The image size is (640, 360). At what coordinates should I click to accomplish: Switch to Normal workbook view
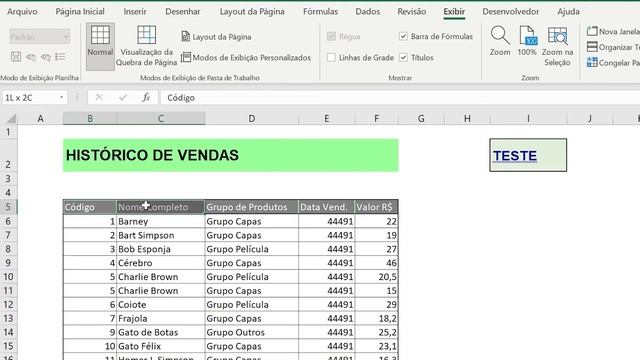click(100, 46)
